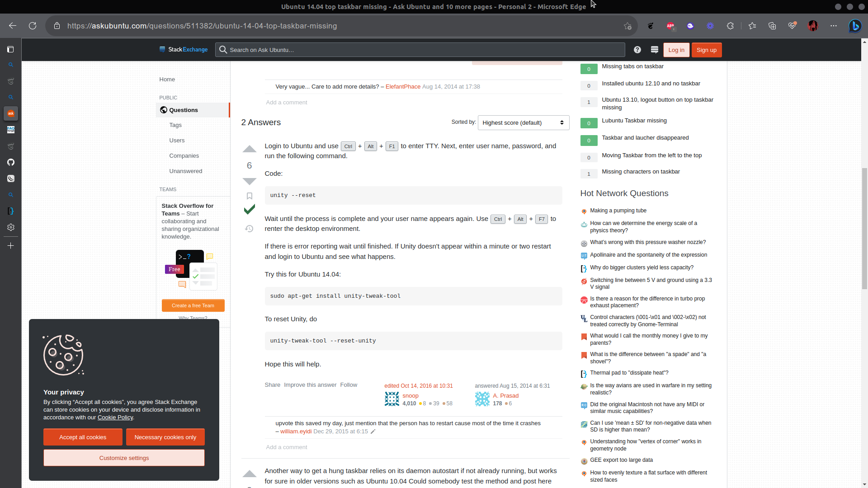Click Accept all cookies button

pyautogui.click(x=83, y=437)
